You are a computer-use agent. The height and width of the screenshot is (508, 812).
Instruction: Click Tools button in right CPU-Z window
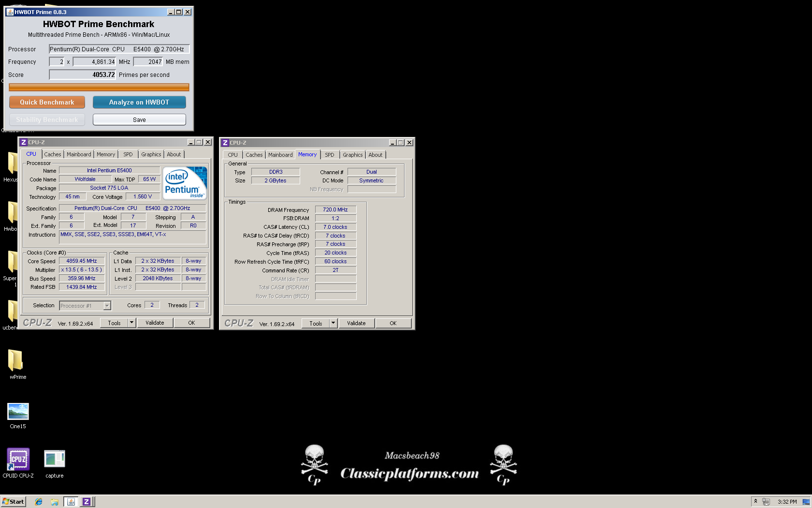tap(316, 323)
